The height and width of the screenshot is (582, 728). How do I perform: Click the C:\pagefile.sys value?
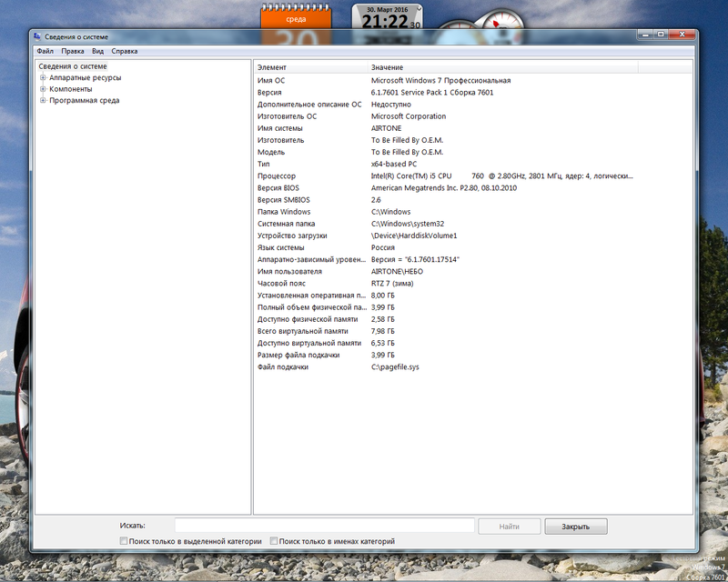pyautogui.click(x=395, y=367)
